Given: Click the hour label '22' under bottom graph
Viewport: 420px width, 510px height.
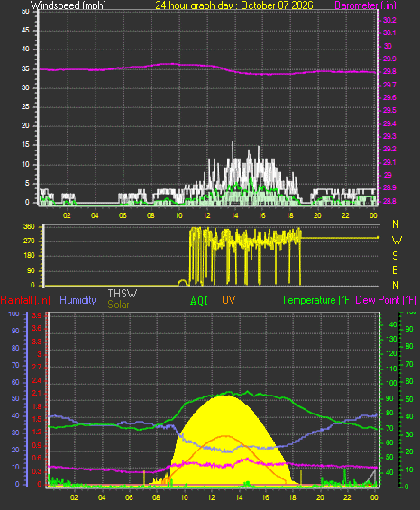Looking at the screenshot, I should [x=347, y=497].
